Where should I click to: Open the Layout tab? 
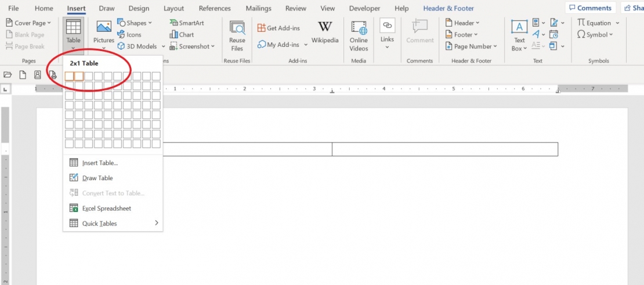[173, 8]
